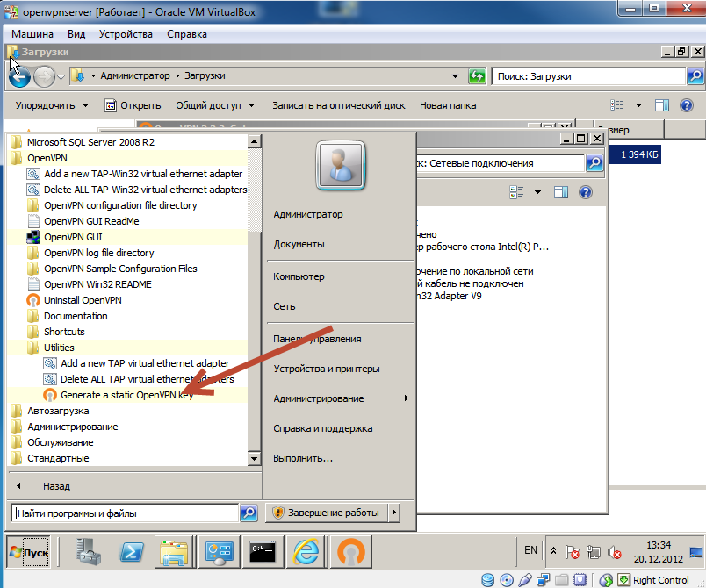The height and width of the screenshot is (588, 706).
Task: Expand address bar history dropdown in Загрузки
Action: click(455, 76)
